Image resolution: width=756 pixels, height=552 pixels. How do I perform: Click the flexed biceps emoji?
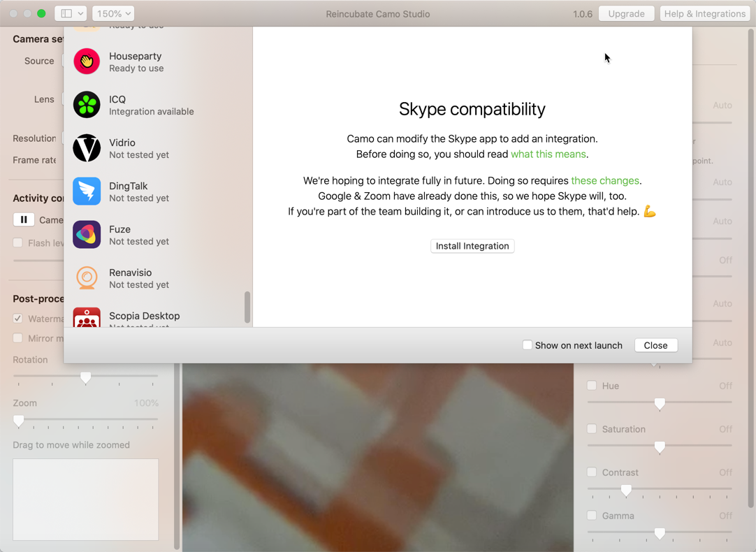[649, 211]
